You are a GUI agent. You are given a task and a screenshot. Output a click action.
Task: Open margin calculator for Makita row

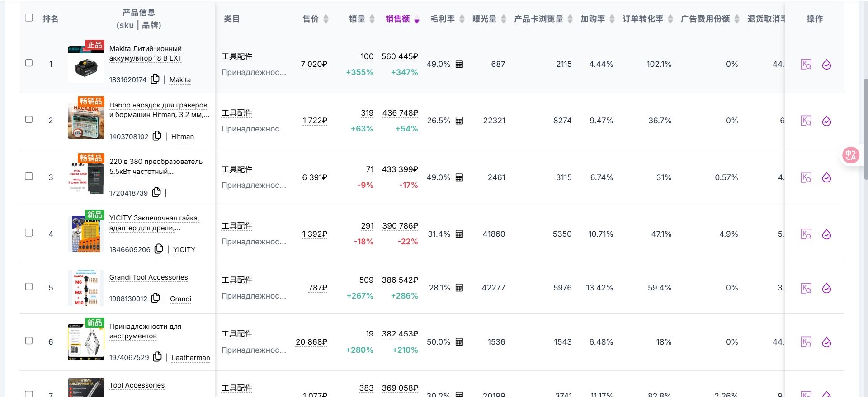459,64
